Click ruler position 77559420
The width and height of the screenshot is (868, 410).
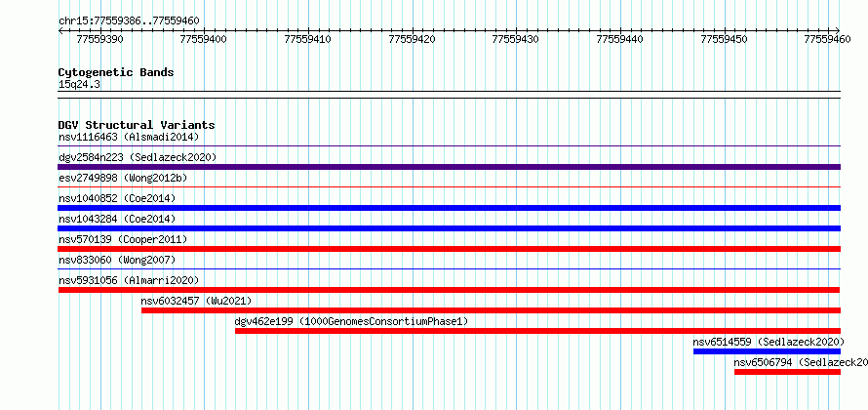point(413,39)
